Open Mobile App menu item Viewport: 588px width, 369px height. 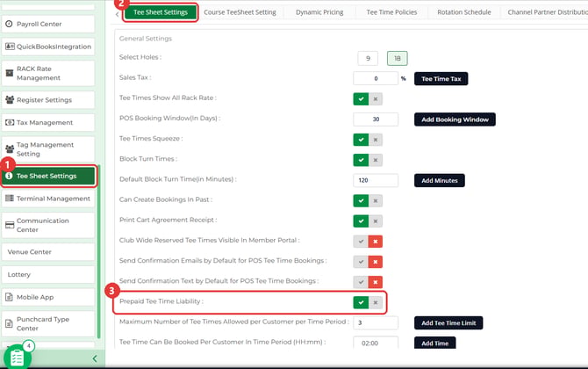(x=48, y=297)
